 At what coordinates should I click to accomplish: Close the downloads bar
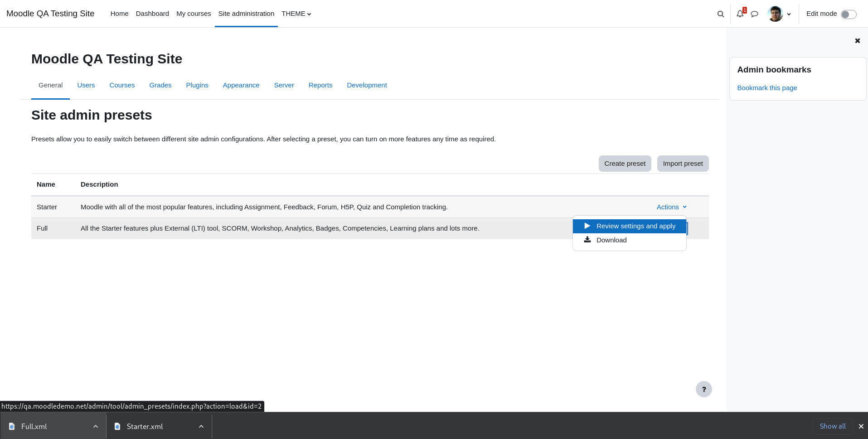pyautogui.click(x=861, y=426)
